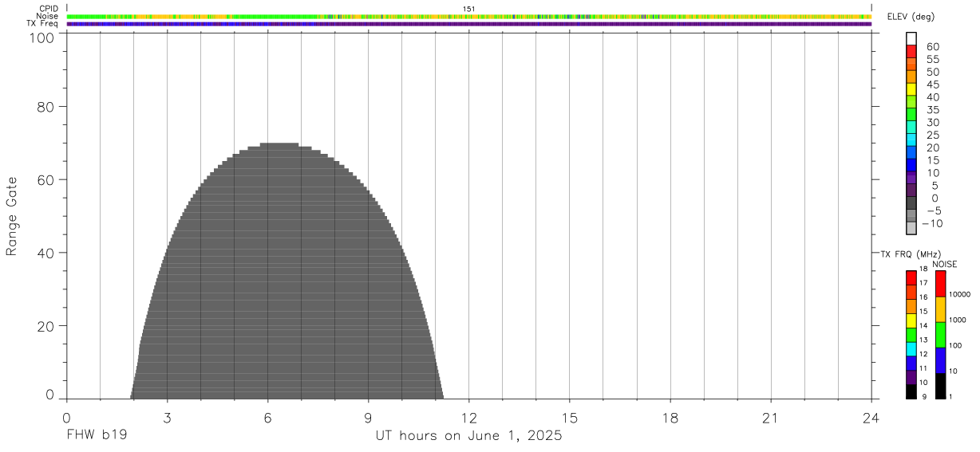The height and width of the screenshot is (452, 980).
Task: Click the ELEV colorbar label "55"
Action: (x=933, y=60)
